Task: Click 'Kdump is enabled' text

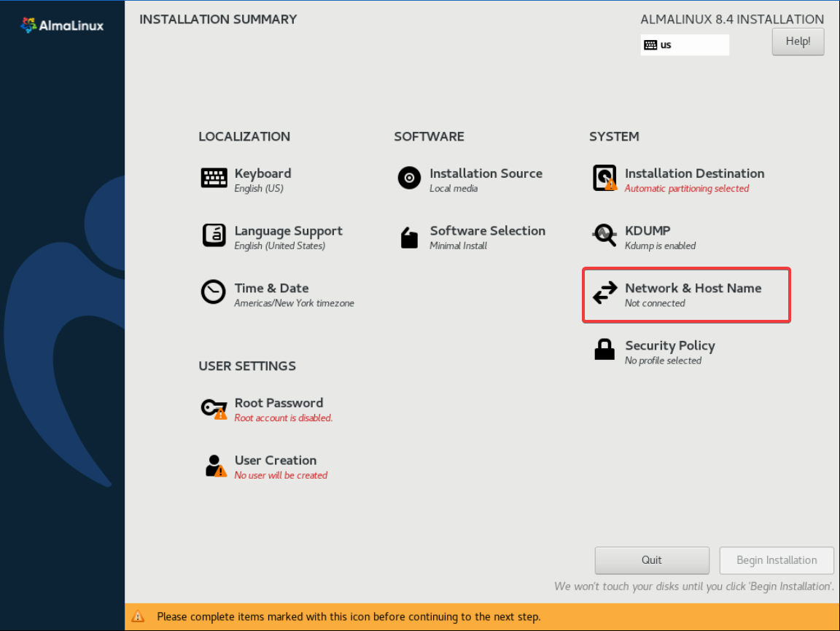Action: point(660,246)
